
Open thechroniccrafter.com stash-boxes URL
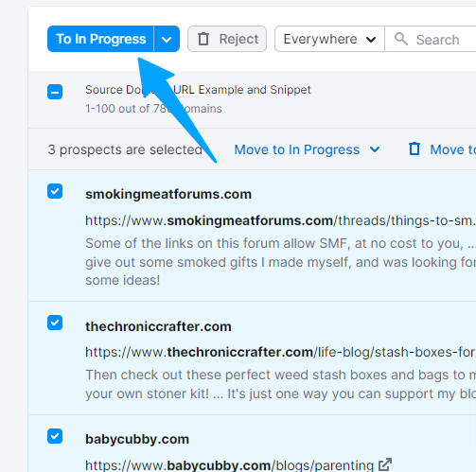[280, 352]
